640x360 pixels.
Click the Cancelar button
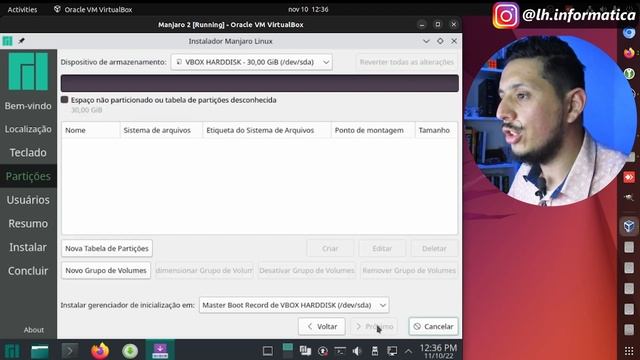(x=433, y=327)
